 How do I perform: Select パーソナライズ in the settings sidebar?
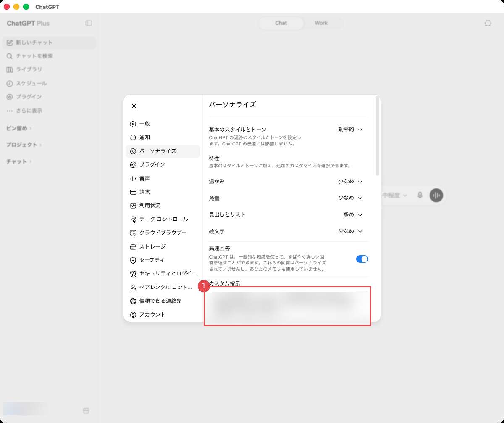[163, 151]
